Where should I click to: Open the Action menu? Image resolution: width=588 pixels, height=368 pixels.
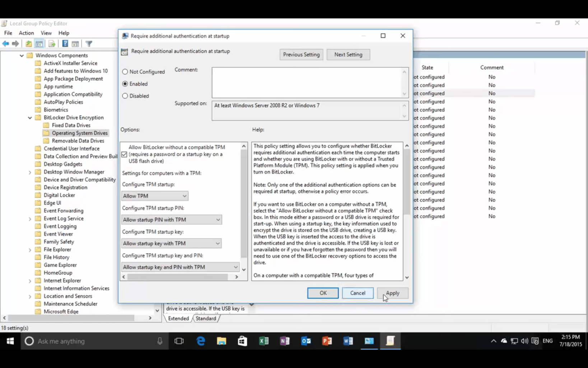[x=26, y=33]
